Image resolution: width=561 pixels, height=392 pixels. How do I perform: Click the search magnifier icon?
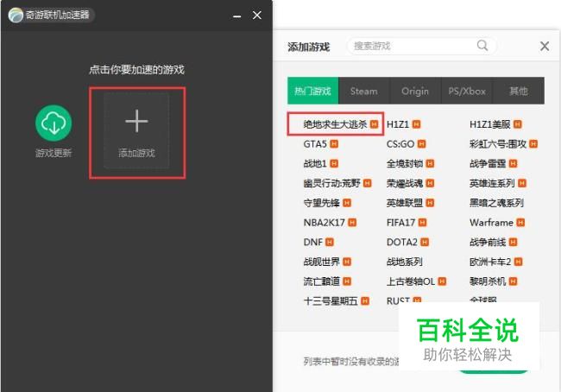pyautogui.click(x=482, y=46)
